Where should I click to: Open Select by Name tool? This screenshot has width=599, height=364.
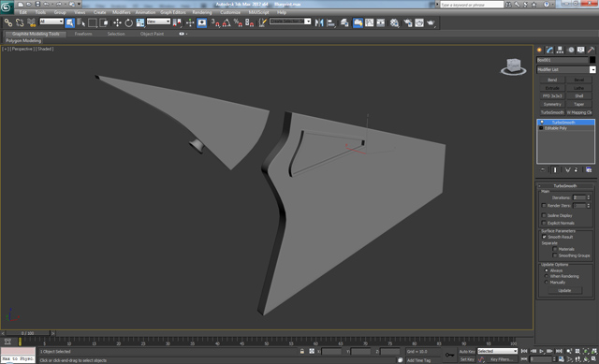click(x=81, y=22)
